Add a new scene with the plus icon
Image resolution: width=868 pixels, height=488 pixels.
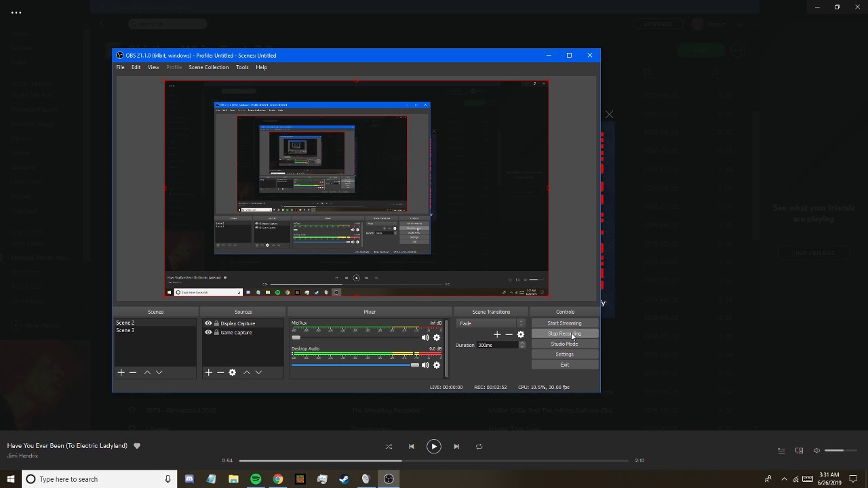pos(121,372)
